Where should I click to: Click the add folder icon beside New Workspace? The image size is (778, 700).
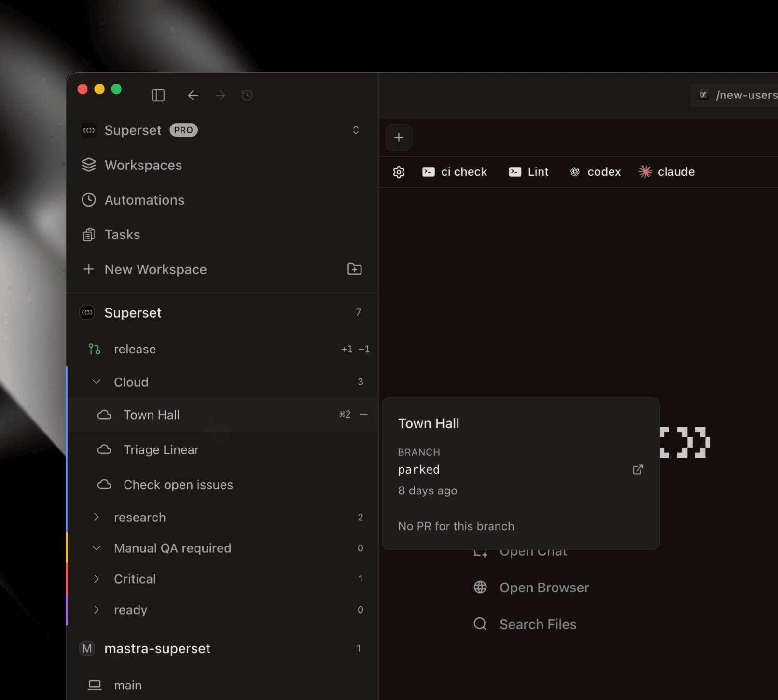tap(355, 269)
